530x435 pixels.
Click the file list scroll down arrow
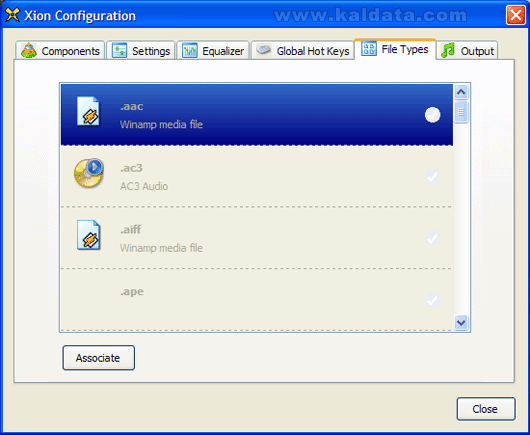(x=461, y=322)
